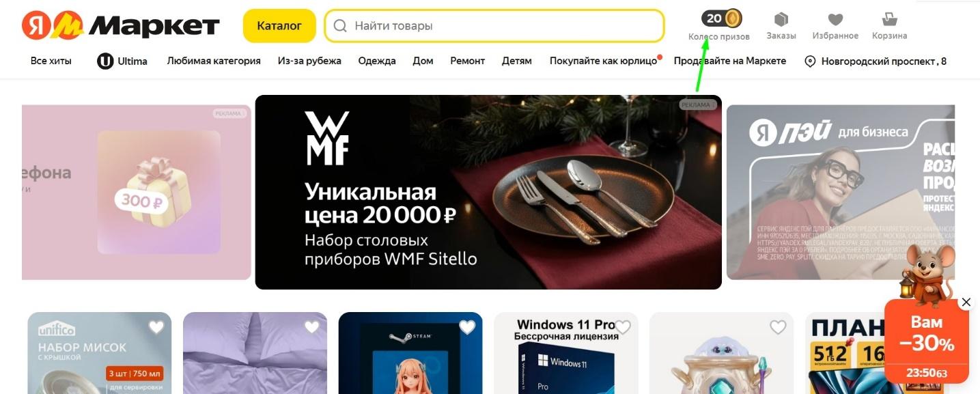Select the Одежда menu item
Image resolution: width=980 pixels, height=394 pixels.
point(377,61)
